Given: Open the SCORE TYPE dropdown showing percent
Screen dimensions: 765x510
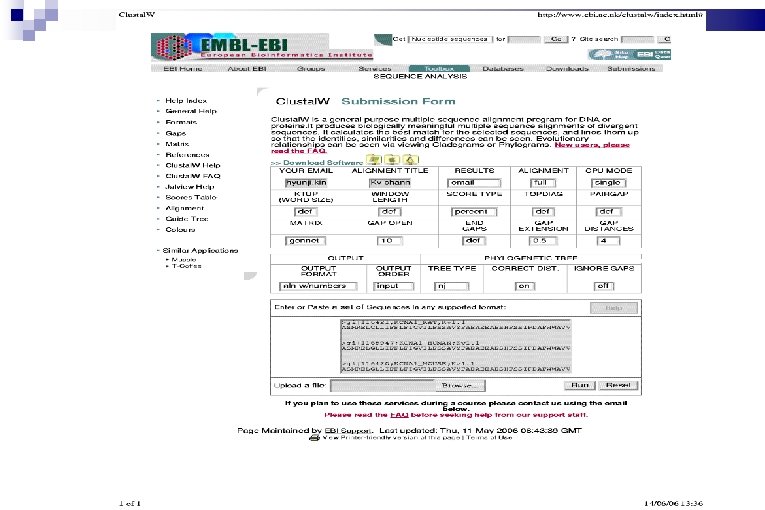Looking at the screenshot, I should pos(474,212).
